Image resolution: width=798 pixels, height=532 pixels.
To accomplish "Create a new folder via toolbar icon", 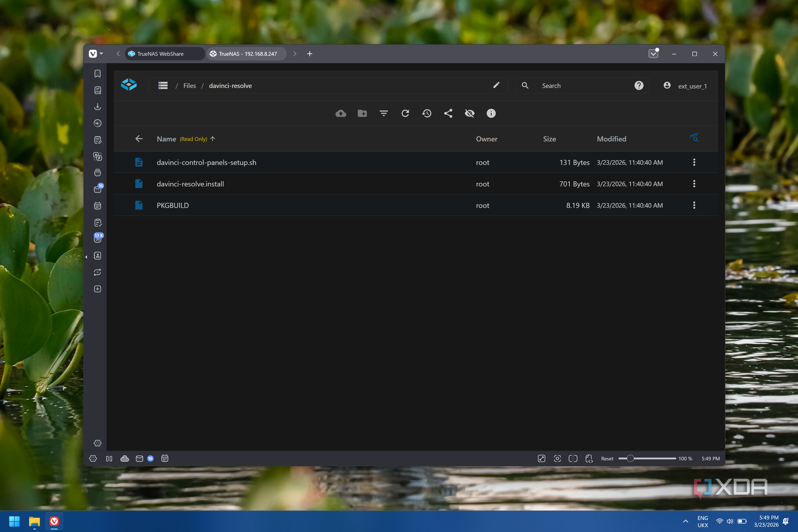I will pyautogui.click(x=362, y=113).
